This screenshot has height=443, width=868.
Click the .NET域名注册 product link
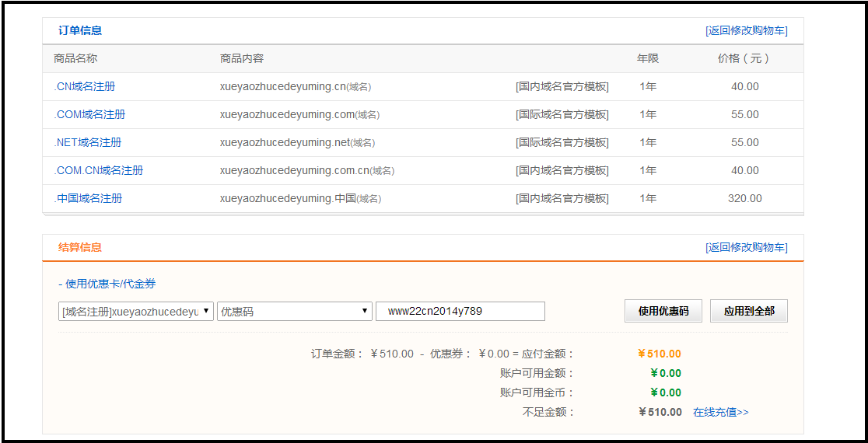(x=88, y=142)
